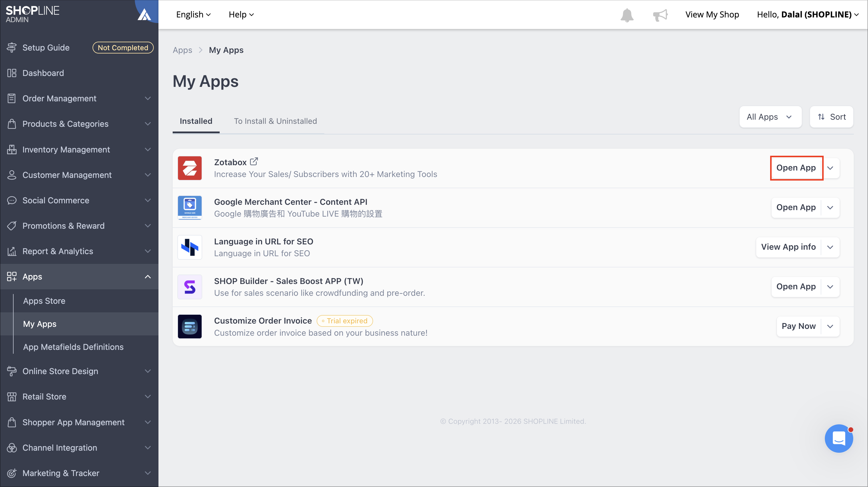This screenshot has width=868, height=487.
Task: Click the Zotabox app name
Action: [231, 162]
